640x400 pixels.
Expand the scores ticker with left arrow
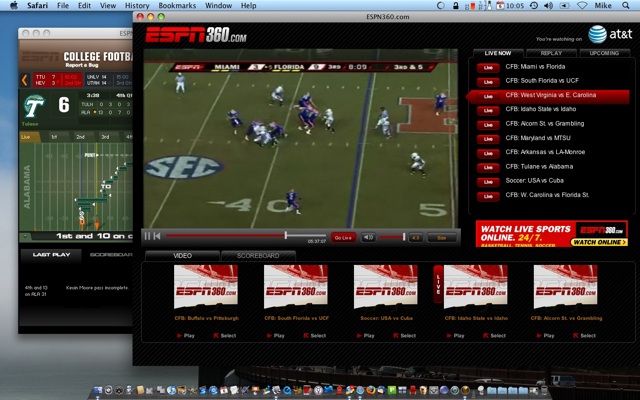click(x=26, y=80)
